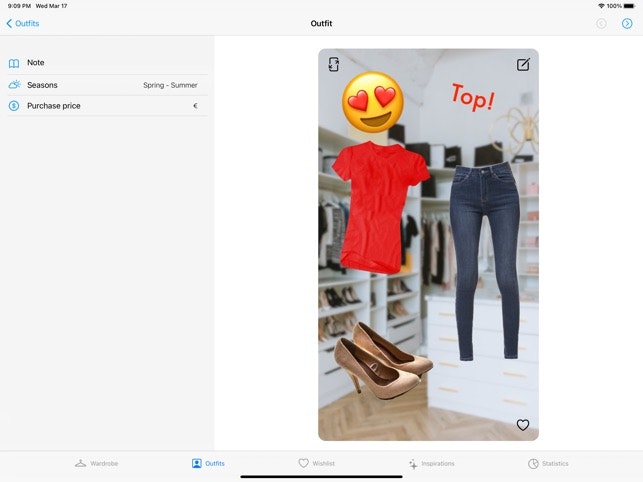Tap the Purchase price field
This screenshot has height=482, width=643.
[x=107, y=106]
